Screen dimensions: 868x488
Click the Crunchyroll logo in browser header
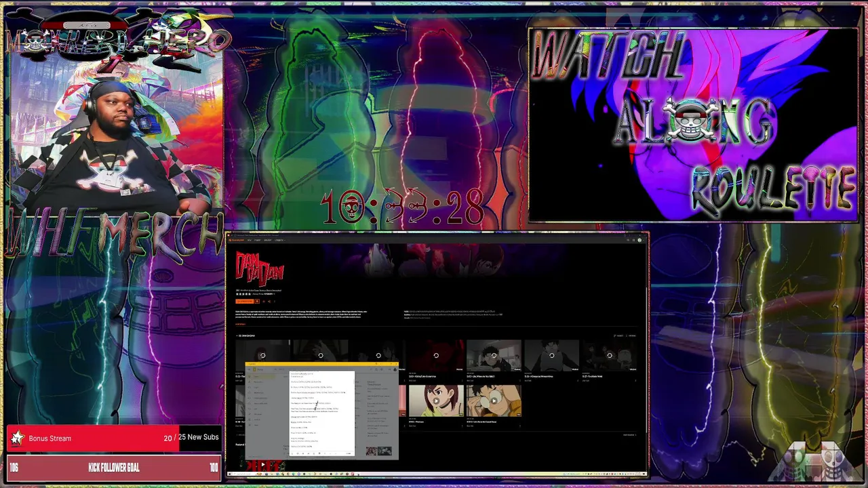click(x=237, y=240)
